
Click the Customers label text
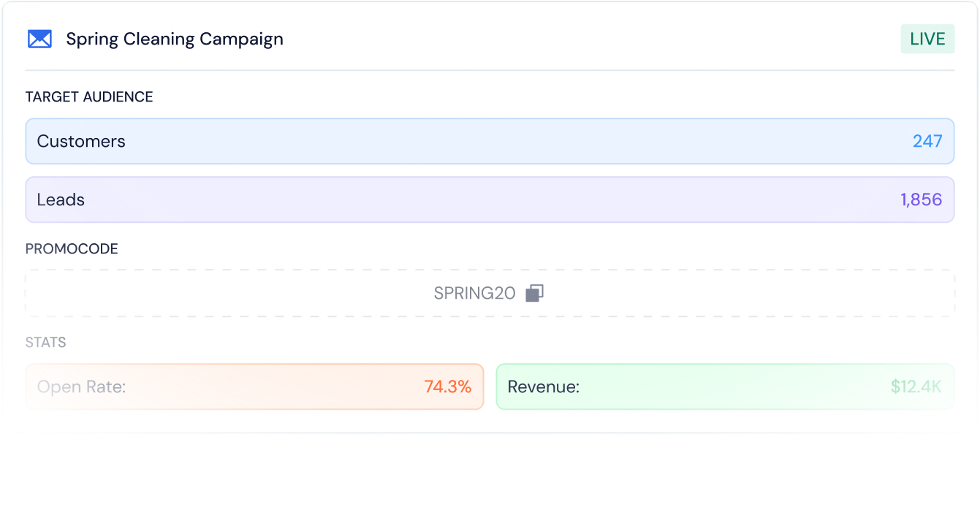click(x=81, y=141)
